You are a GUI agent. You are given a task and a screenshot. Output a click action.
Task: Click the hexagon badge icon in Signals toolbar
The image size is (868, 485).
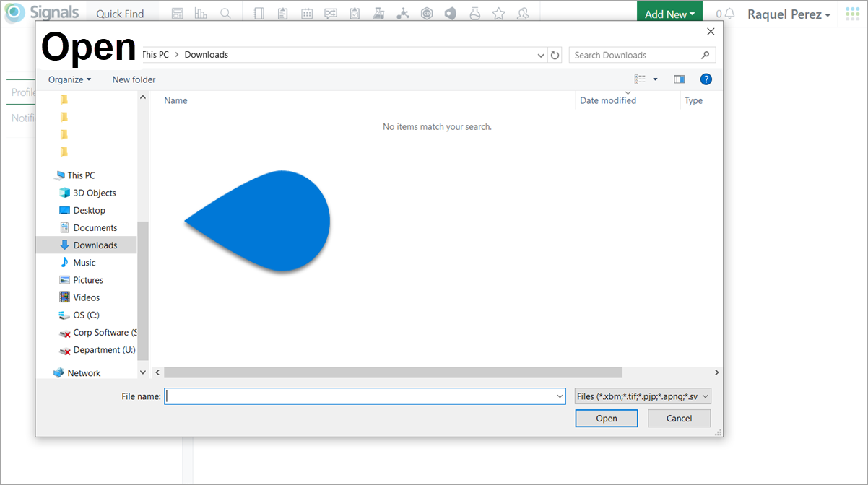coord(427,14)
